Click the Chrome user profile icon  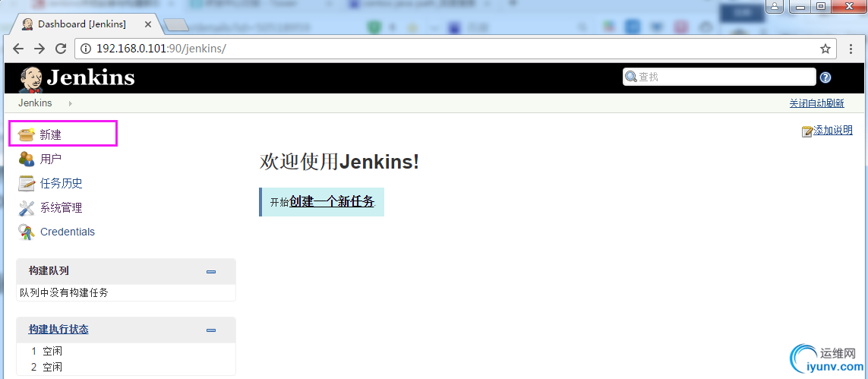pos(775,6)
